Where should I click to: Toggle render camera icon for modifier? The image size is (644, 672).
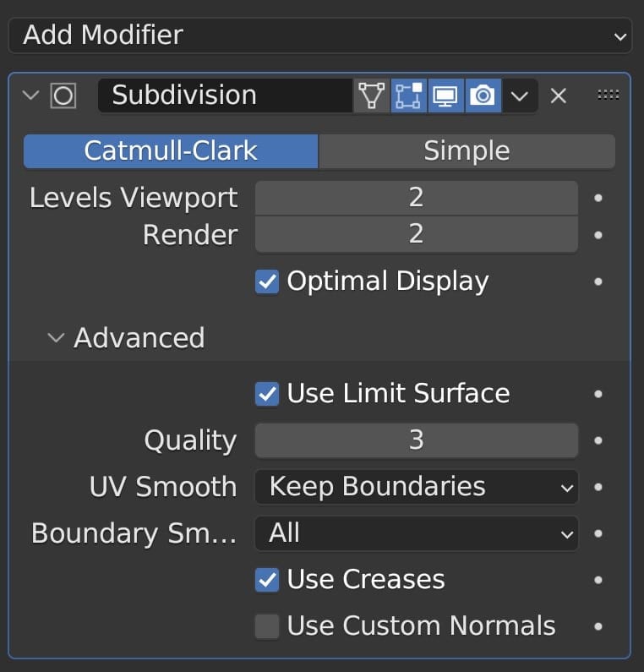[x=482, y=96]
